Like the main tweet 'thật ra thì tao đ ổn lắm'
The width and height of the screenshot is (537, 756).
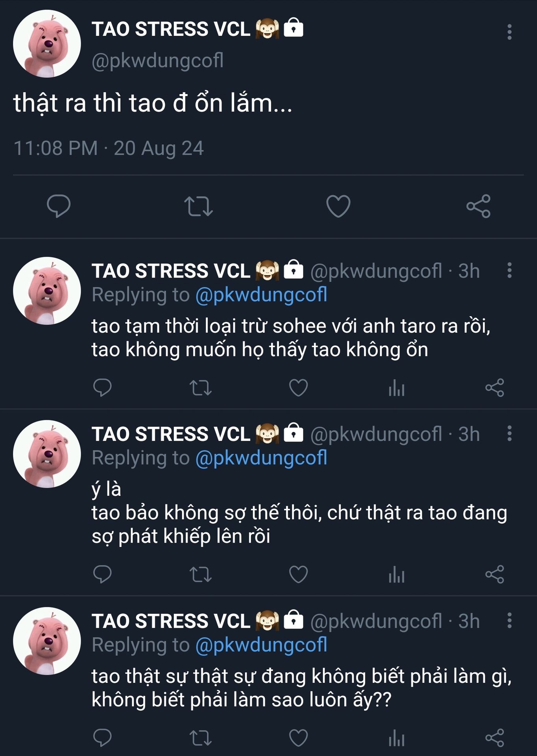tap(338, 206)
